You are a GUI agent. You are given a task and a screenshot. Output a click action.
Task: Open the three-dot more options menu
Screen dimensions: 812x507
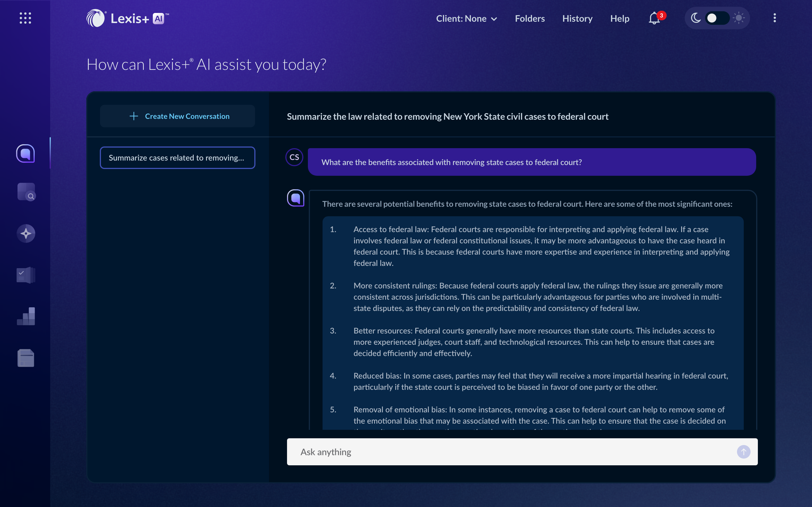click(x=775, y=18)
